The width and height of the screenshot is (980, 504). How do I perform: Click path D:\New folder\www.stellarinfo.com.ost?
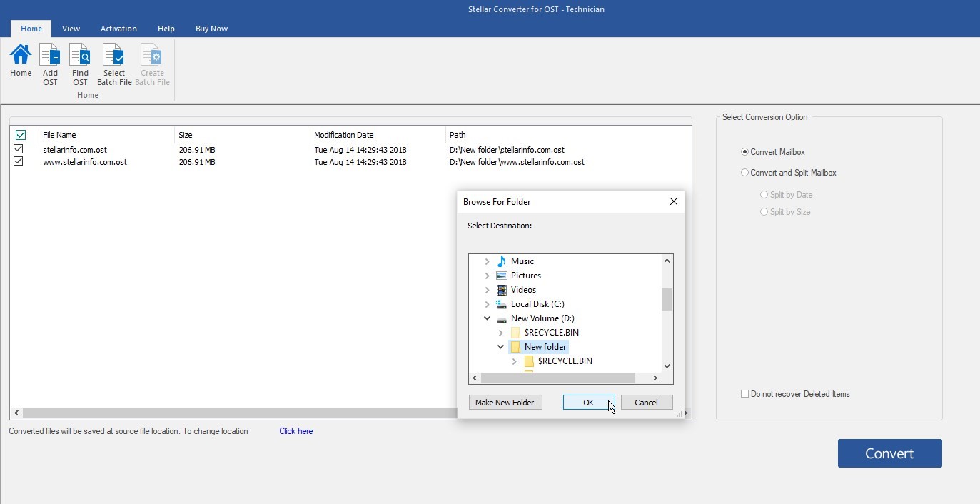click(x=517, y=162)
